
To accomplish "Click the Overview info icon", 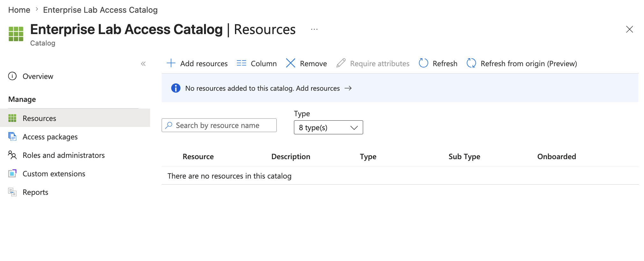I will [x=12, y=76].
